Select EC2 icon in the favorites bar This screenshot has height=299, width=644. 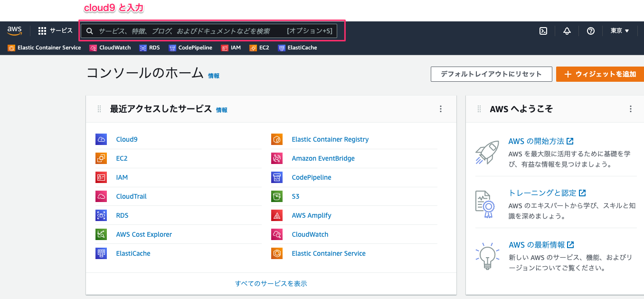point(253,48)
